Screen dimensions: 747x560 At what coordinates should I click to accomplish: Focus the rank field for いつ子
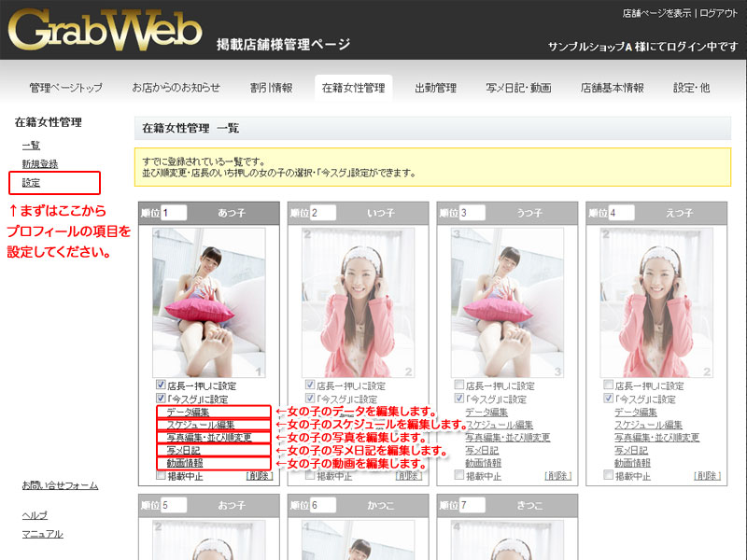click(x=323, y=213)
